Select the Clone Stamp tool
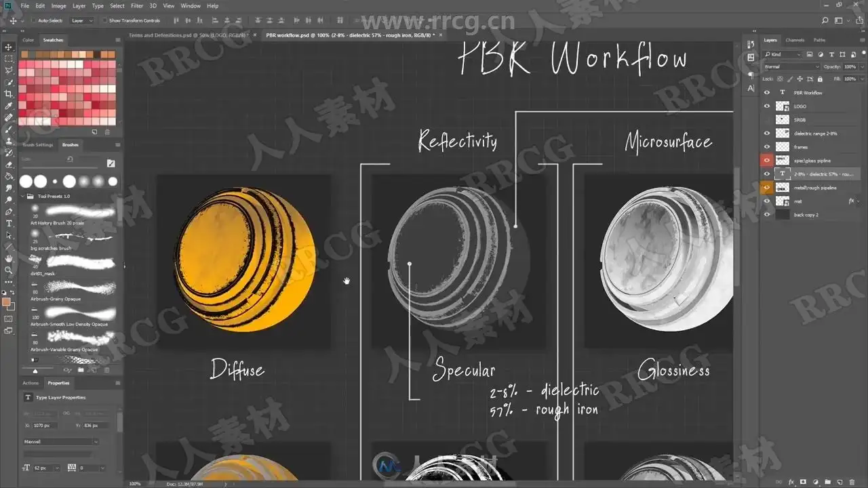This screenshot has height=488, width=868. (x=9, y=141)
